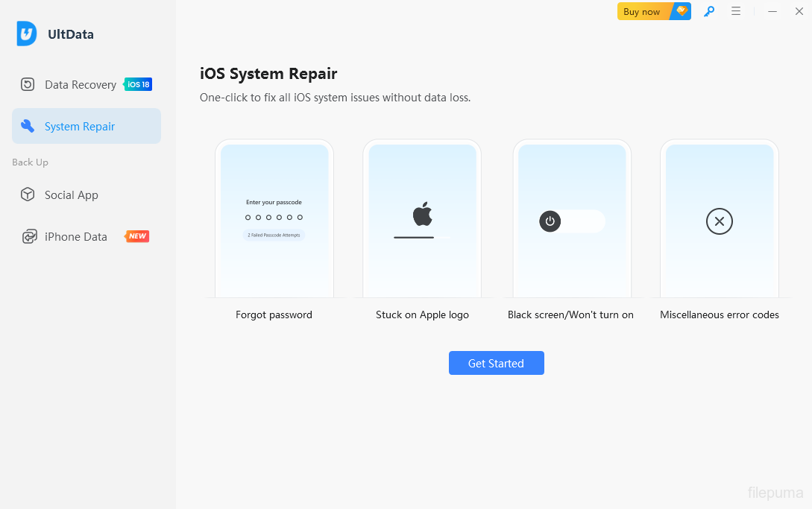The image size is (812, 509).
Task: Select the Forgot password phone card
Action: point(274,224)
